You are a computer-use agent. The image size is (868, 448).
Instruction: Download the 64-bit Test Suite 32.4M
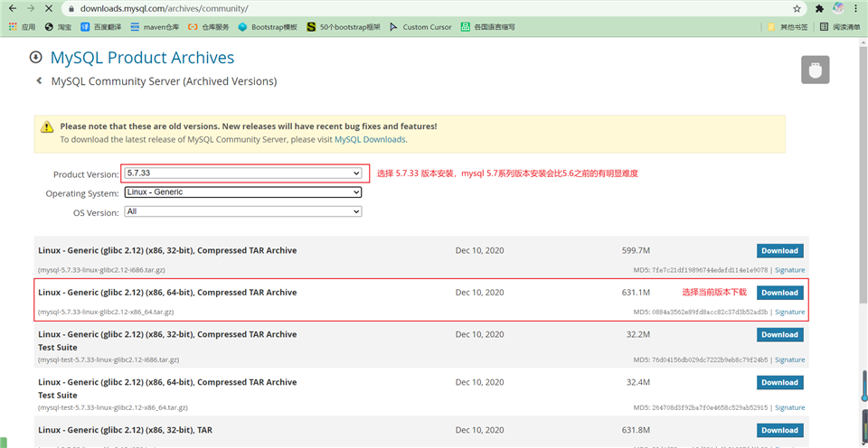[x=780, y=382]
